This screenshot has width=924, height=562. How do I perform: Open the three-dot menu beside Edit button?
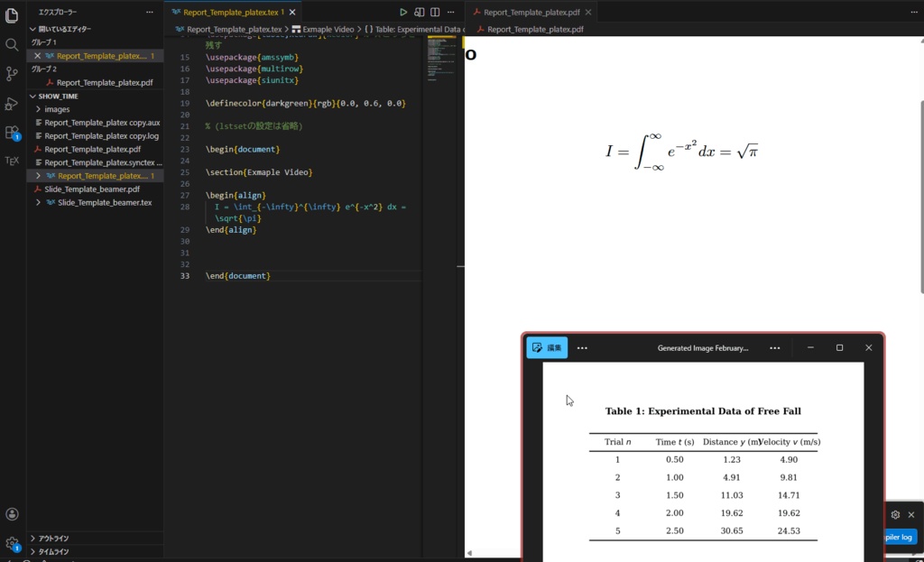click(582, 348)
